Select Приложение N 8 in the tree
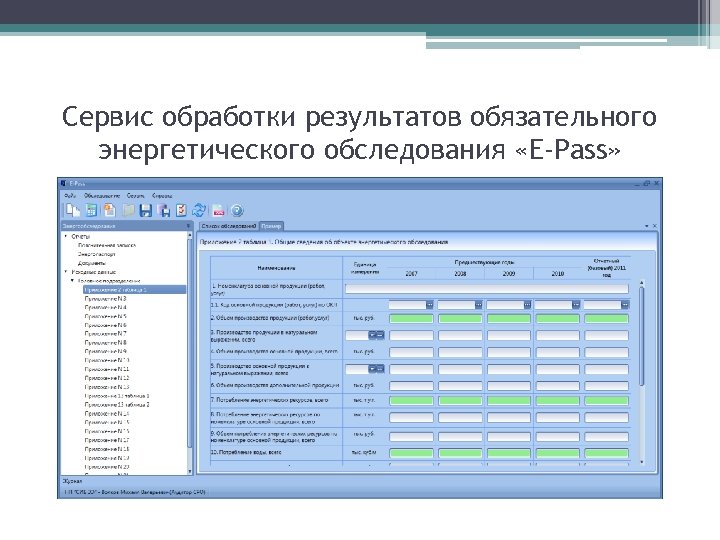This screenshot has height=540, width=720. 105,343
